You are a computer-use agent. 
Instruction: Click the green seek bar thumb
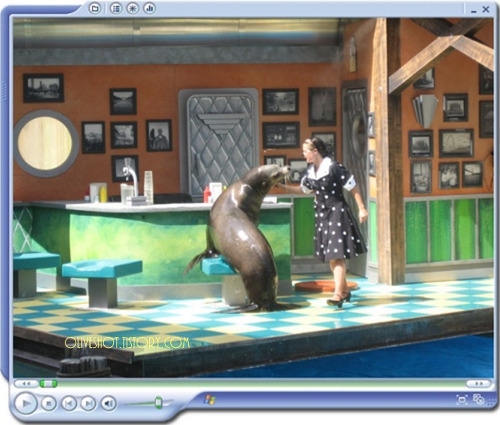click(48, 384)
